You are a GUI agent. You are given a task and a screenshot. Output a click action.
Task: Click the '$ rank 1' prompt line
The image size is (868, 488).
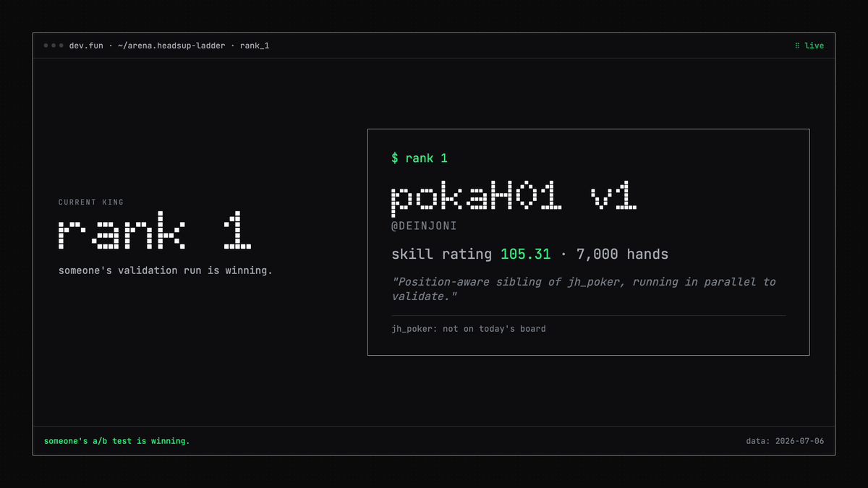tap(420, 158)
